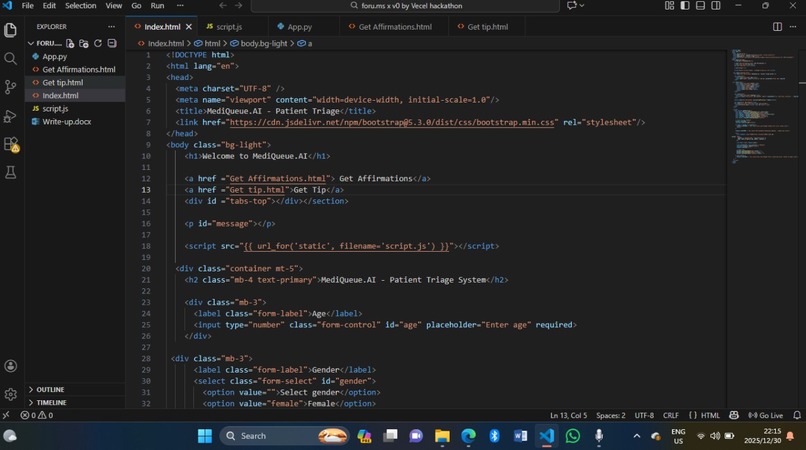This screenshot has height=450, width=806.
Task: Open Copilot chat icon in title bar
Action: click(571, 6)
